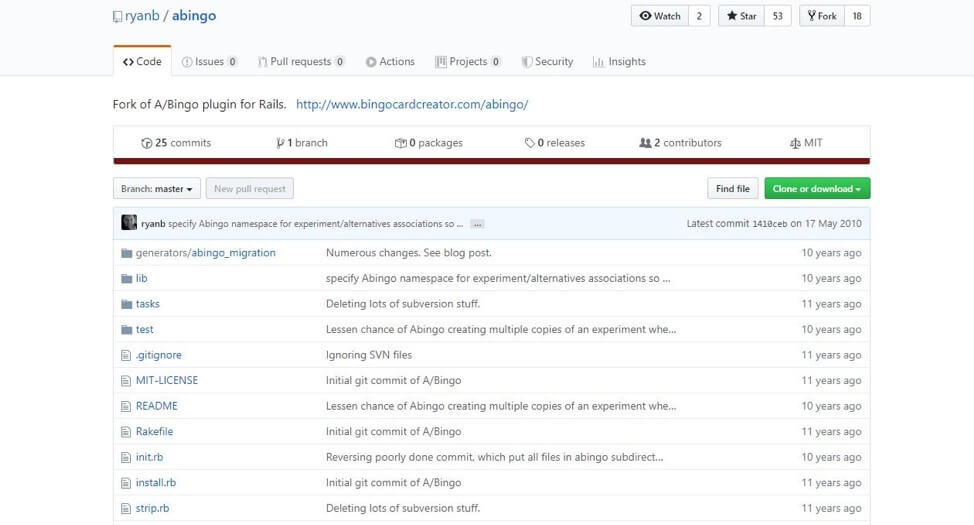Open tasks row commit "Deleting lots of subversion stuff."

tap(403, 304)
